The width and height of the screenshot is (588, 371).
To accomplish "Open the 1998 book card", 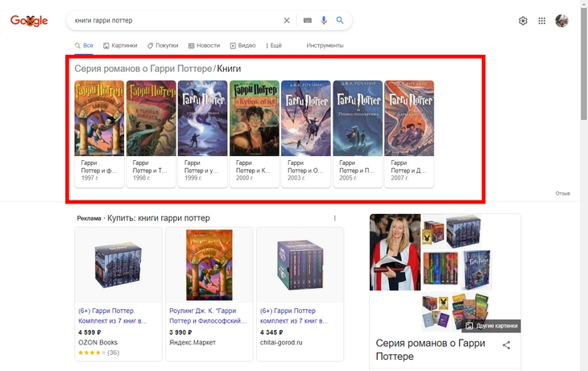I will (x=151, y=134).
